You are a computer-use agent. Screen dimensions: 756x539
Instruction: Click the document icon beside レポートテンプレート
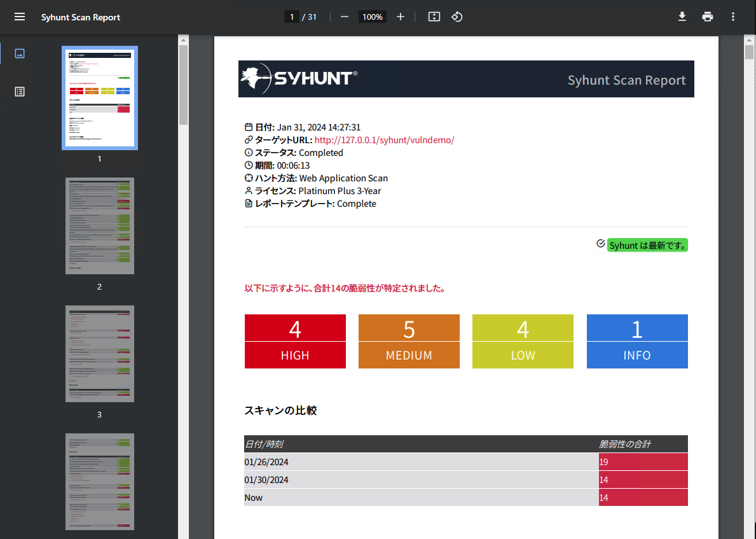(249, 204)
